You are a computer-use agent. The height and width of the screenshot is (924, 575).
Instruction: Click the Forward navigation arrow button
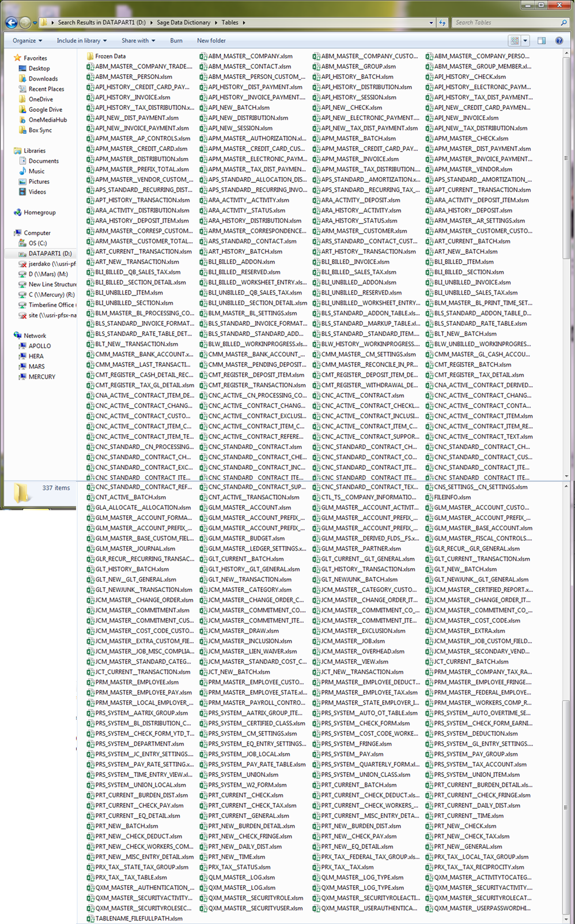25,22
